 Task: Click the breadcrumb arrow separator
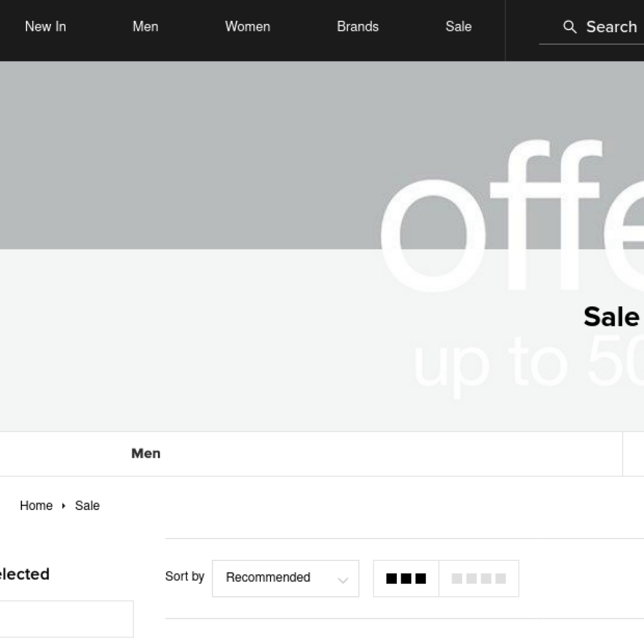point(64,506)
